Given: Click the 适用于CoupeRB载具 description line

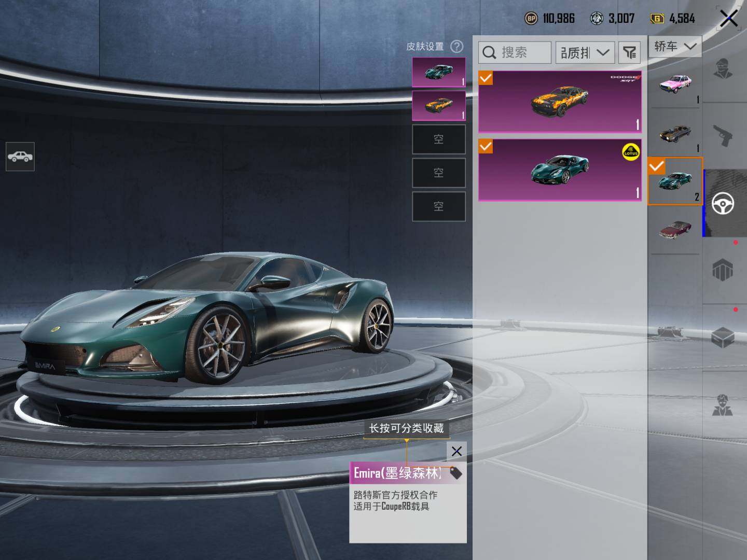Looking at the screenshot, I should 392,507.
